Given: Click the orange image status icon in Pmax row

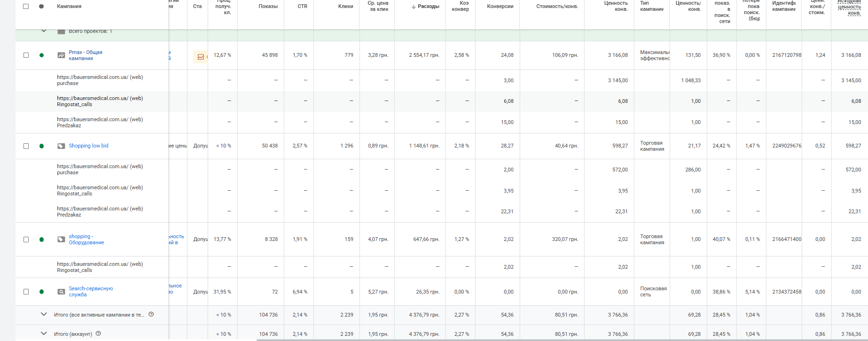Looking at the screenshot, I should point(201,57).
